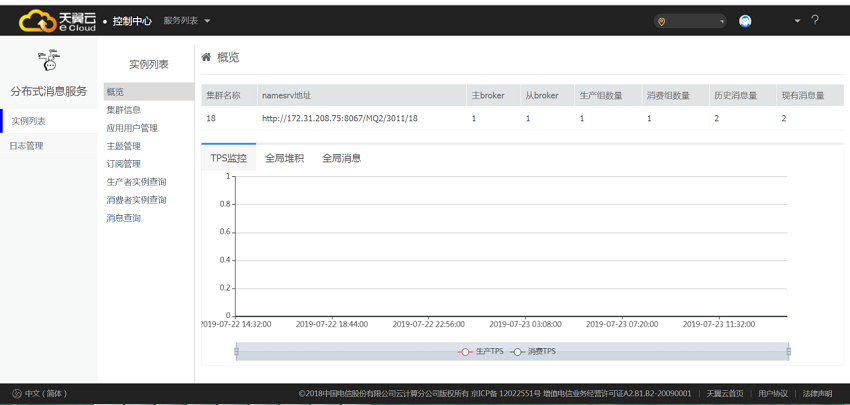Click the user avatar icon

pyautogui.click(x=745, y=21)
